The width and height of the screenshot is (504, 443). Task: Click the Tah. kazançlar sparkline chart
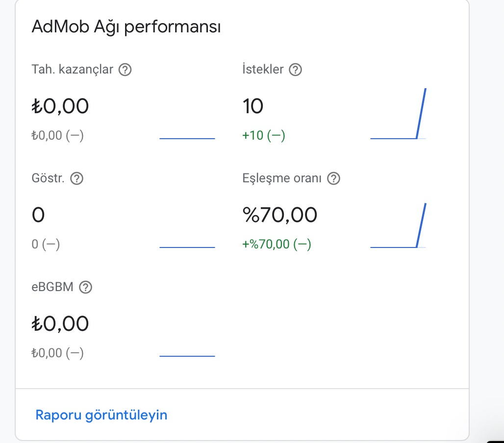click(x=187, y=138)
